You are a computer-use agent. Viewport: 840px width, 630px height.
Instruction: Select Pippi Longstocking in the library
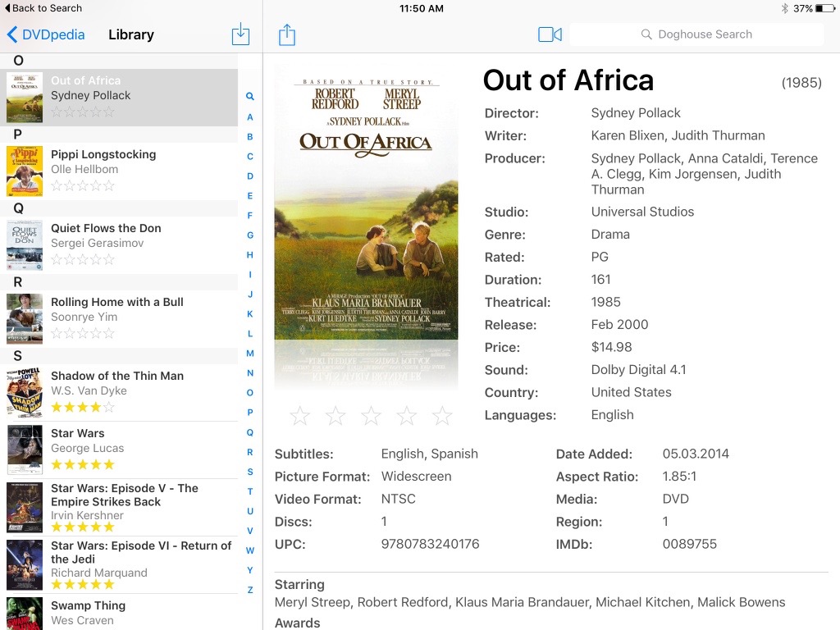pos(119,171)
